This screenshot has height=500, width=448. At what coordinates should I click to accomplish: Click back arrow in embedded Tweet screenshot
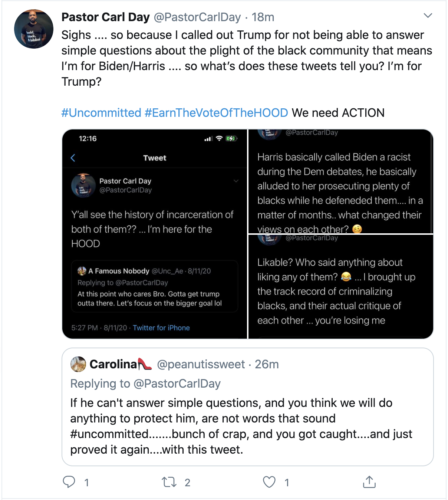click(x=73, y=158)
